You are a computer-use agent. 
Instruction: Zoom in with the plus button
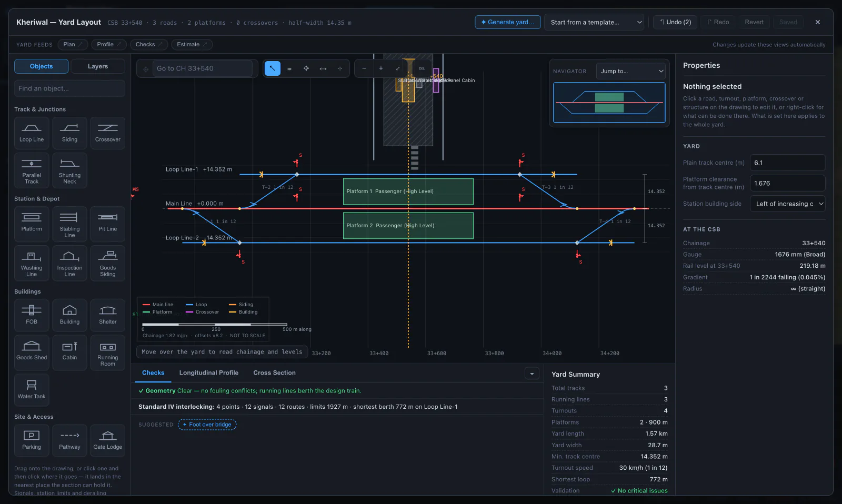380,68
